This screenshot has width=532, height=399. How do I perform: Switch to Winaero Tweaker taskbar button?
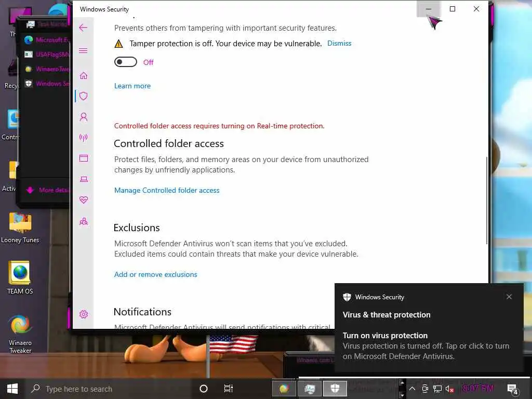pos(284,389)
